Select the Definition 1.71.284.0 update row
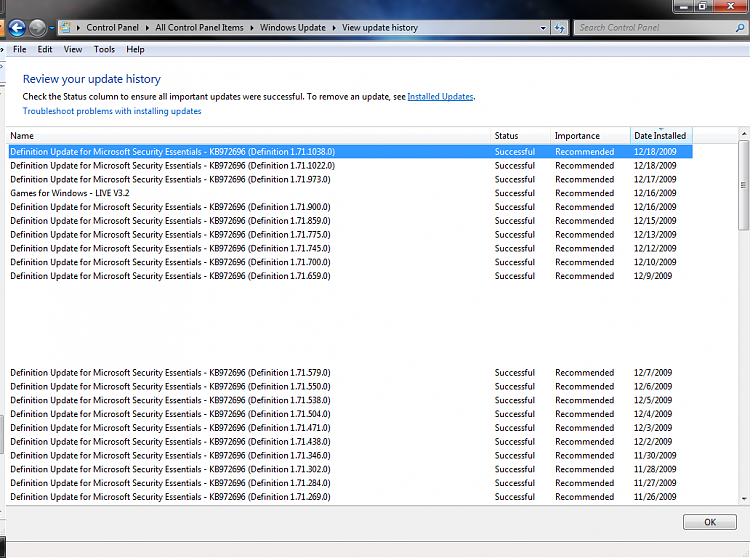Screen dimensions: 750x558 [351, 483]
